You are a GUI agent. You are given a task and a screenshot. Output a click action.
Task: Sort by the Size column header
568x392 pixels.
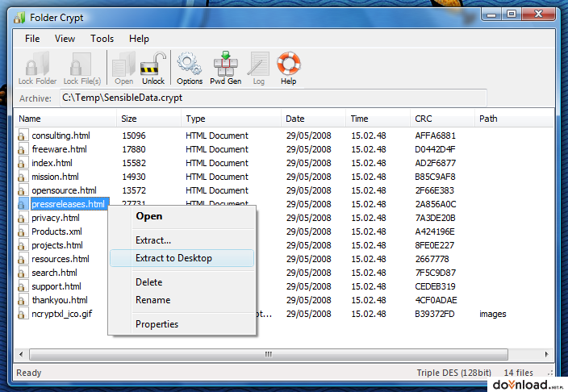coord(148,119)
